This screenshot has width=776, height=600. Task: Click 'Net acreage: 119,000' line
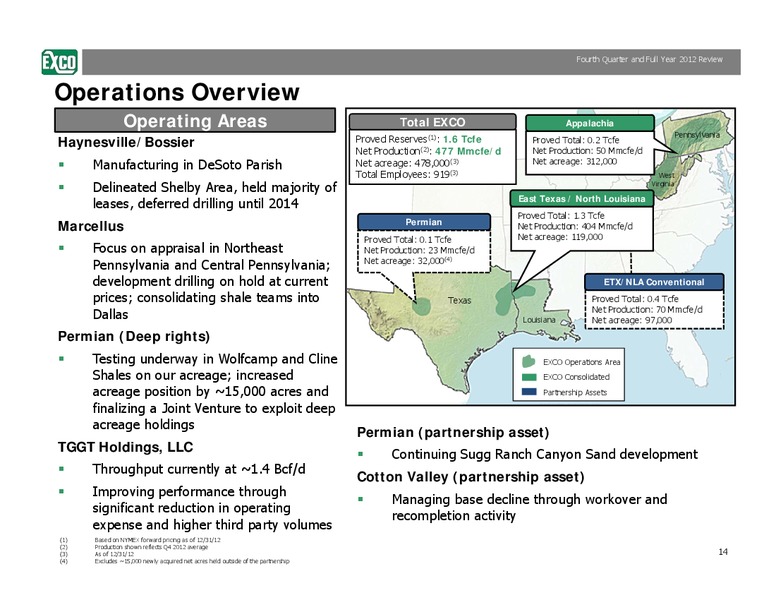[x=560, y=237]
